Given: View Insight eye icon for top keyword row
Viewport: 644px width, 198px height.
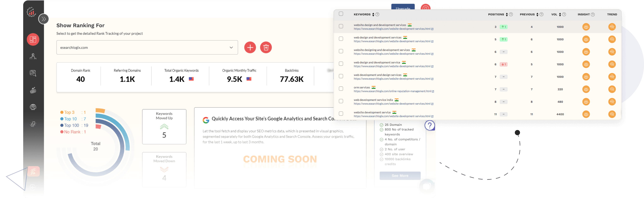Looking at the screenshot, I should 586,27.
